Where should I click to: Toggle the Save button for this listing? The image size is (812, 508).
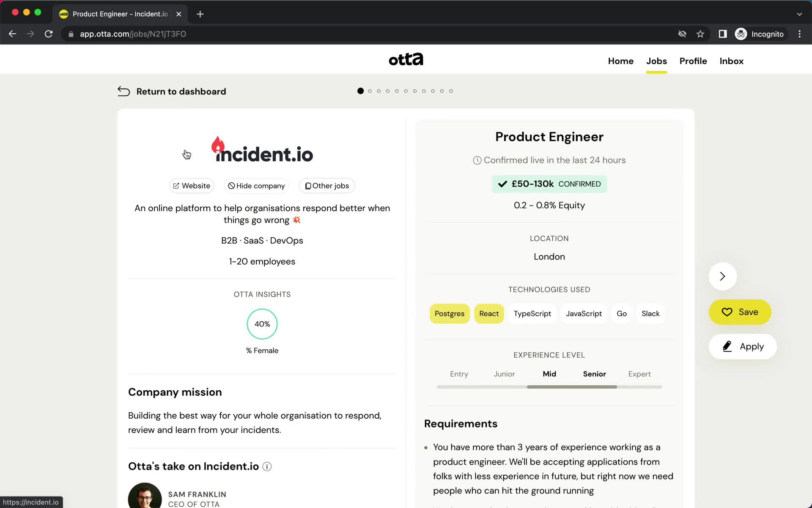[741, 312]
